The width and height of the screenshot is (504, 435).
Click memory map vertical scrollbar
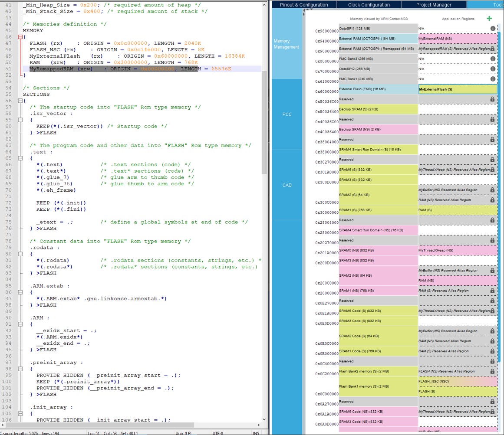click(499, 196)
